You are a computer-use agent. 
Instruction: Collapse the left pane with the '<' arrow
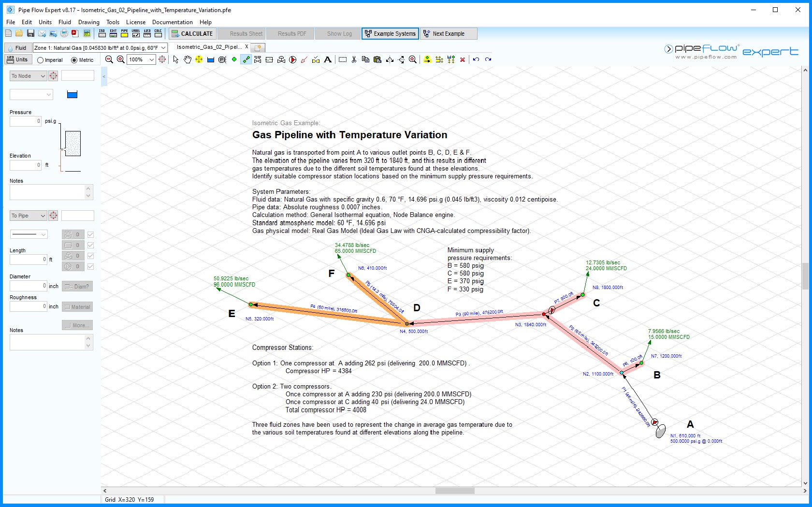[104, 76]
